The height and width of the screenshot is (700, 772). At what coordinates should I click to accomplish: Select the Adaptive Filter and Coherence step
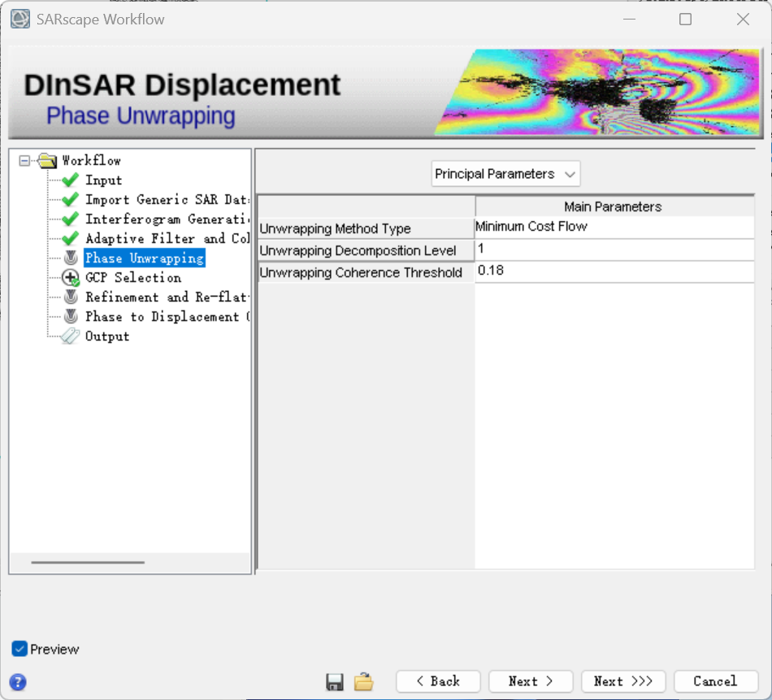(x=167, y=238)
